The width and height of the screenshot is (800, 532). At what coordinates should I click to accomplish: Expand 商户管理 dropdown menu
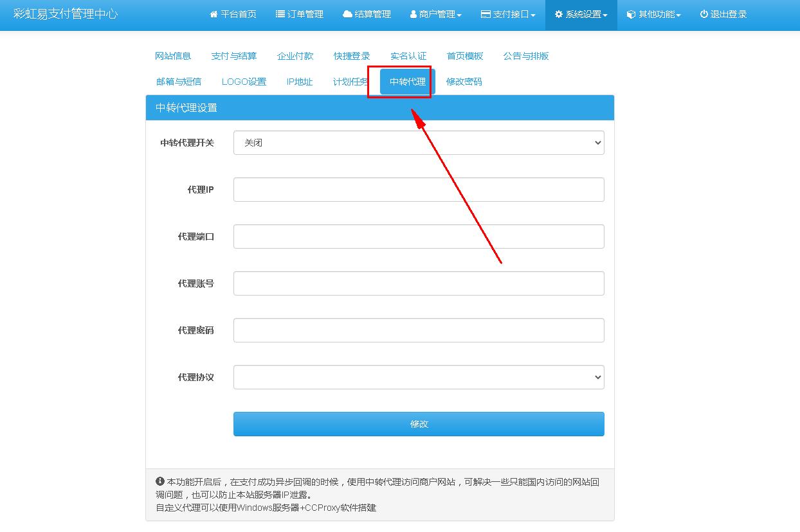pos(436,15)
